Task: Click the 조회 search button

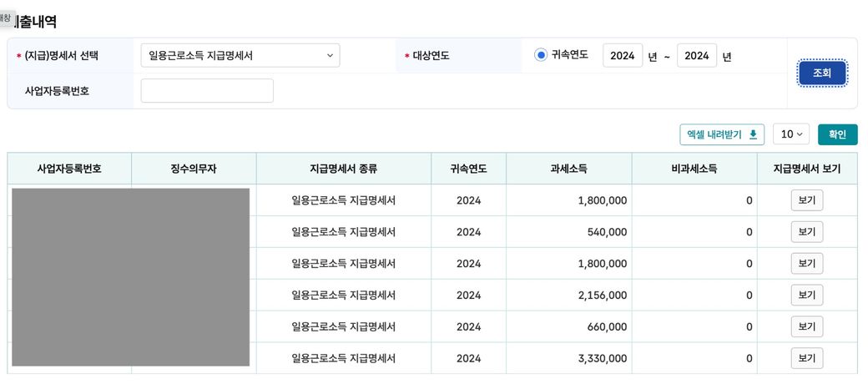Action: (822, 73)
